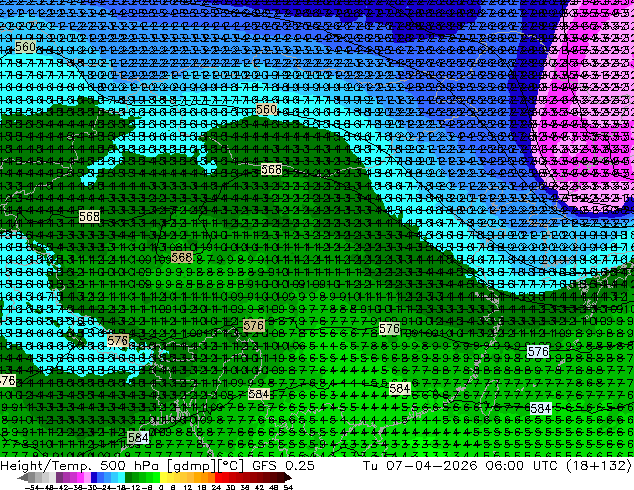The width and height of the screenshot is (634, 490).
Task: Click the 'Height/Temp.' title text
Action: tap(46, 465)
